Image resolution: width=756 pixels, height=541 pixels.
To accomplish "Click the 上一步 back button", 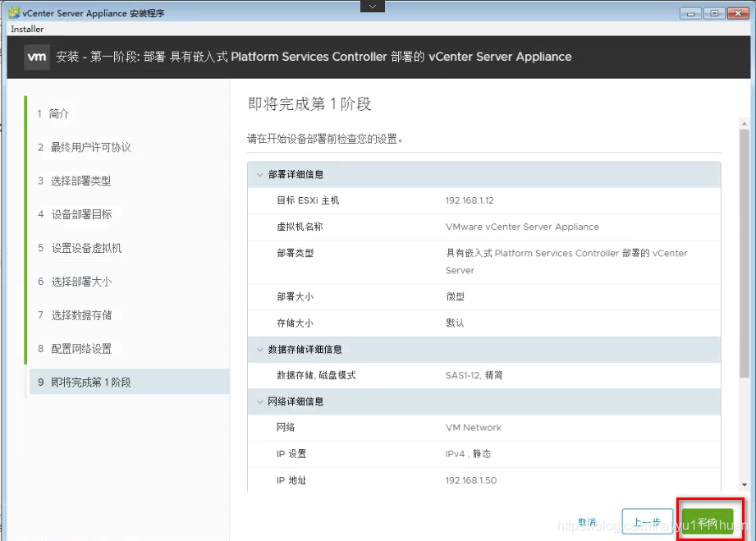I will point(647,521).
